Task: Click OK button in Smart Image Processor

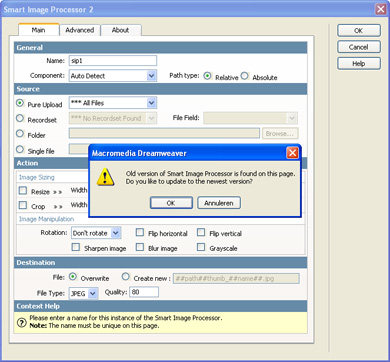Action: click(359, 30)
